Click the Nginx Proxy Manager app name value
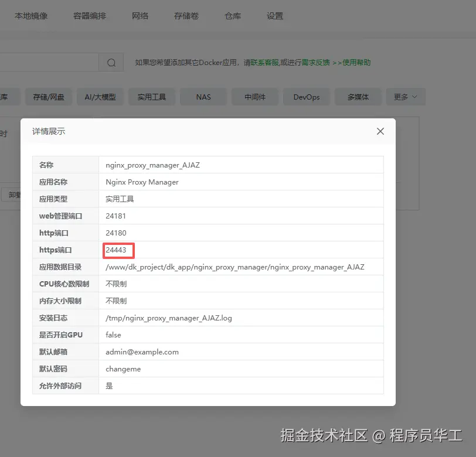 tap(142, 182)
